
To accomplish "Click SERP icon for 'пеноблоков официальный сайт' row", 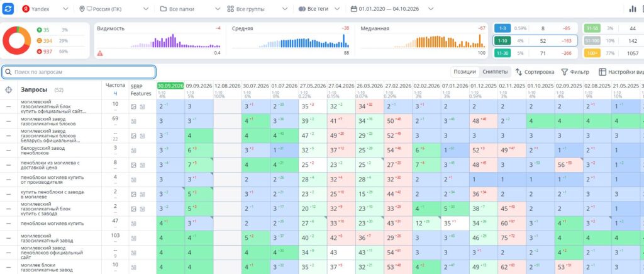I will 133,253.
